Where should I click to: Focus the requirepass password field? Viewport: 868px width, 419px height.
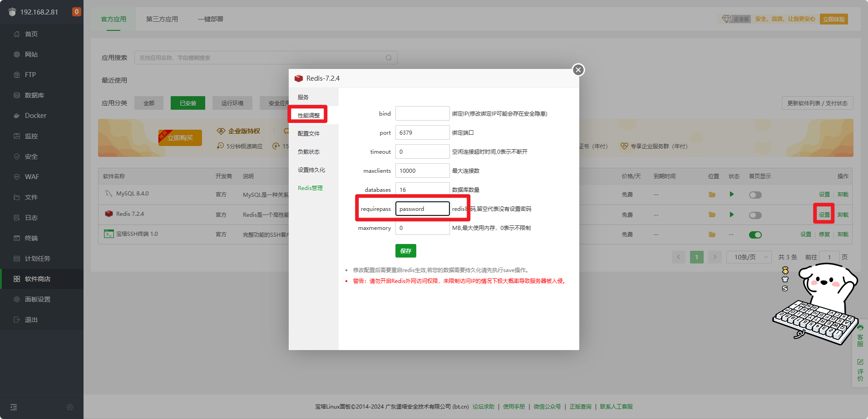pos(423,209)
